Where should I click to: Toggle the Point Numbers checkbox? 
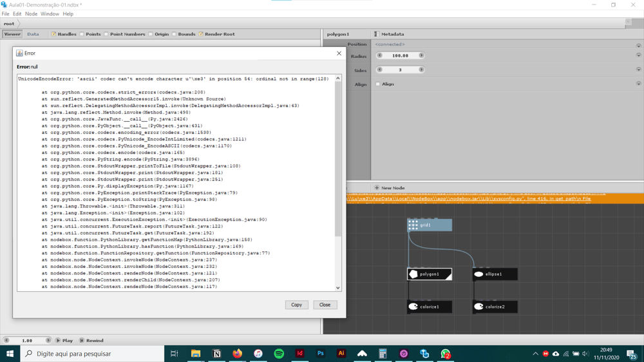[x=106, y=34]
